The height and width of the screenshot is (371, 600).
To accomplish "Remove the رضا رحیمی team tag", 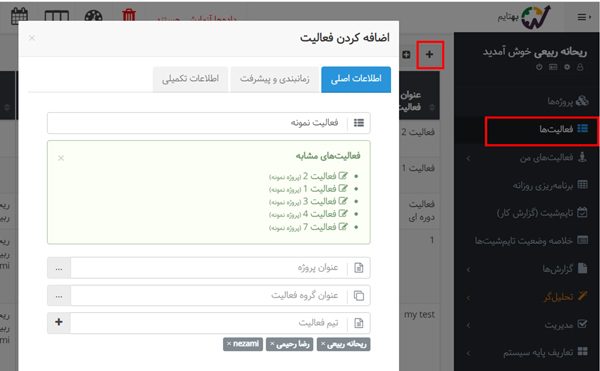I will coord(272,344).
